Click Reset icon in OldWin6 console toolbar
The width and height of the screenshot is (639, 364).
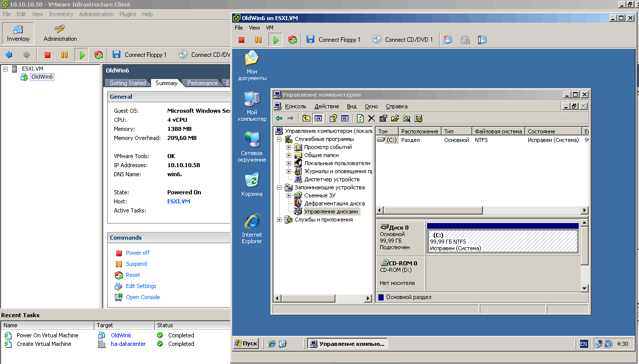(x=292, y=40)
